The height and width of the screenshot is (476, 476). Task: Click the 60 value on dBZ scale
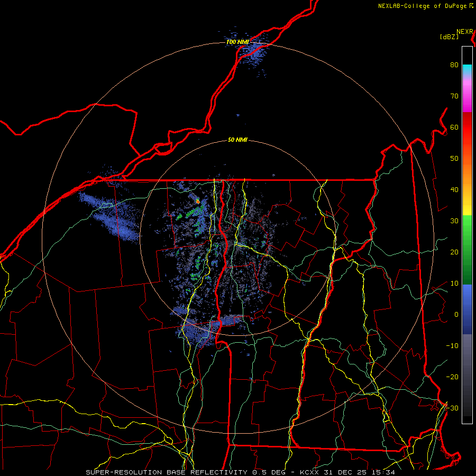(x=454, y=127)
